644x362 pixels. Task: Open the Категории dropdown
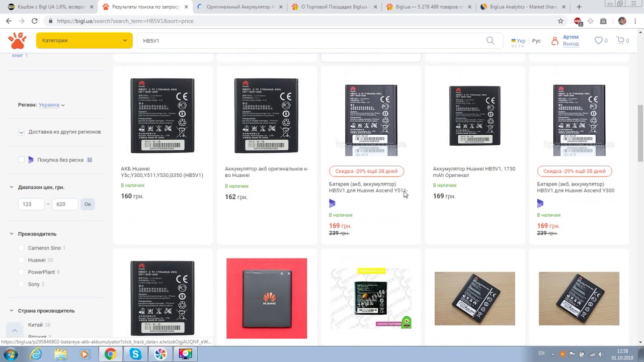click(85, 41)
